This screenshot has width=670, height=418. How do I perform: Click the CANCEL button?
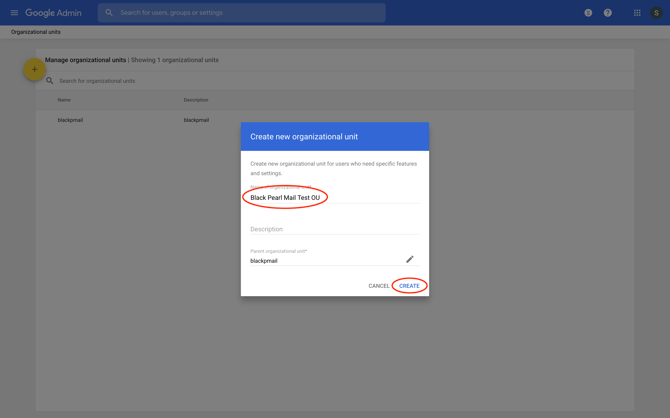point(379,286)
